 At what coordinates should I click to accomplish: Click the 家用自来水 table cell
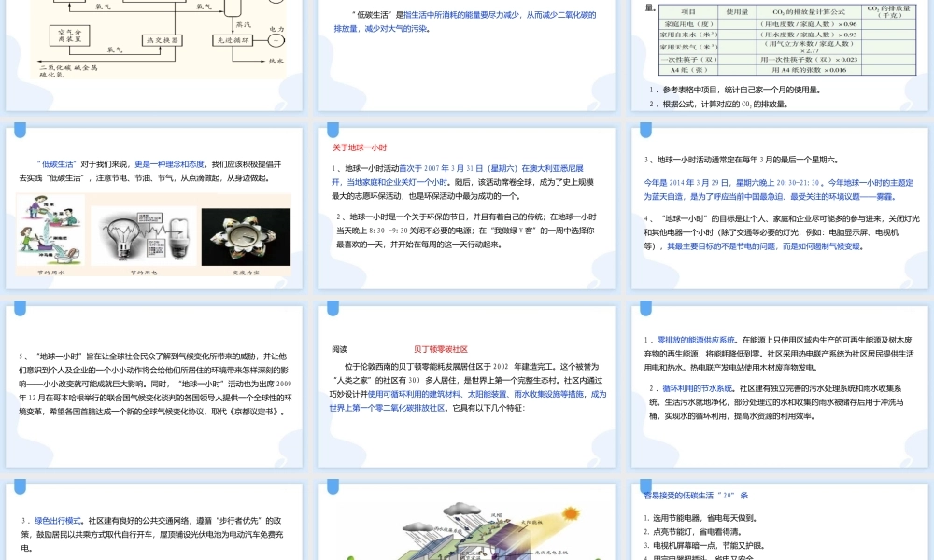688,35
